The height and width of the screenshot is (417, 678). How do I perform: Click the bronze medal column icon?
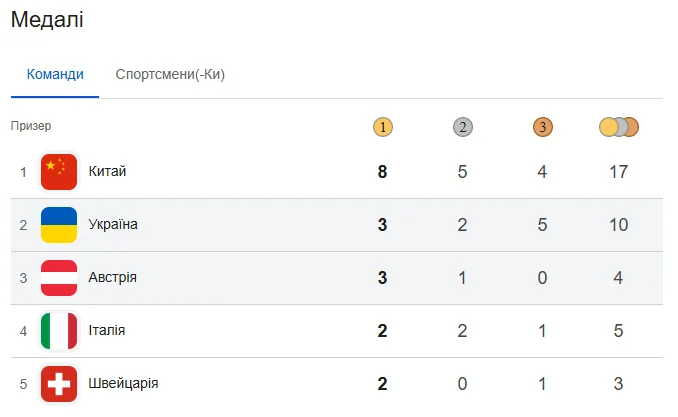tap(542, 127)
